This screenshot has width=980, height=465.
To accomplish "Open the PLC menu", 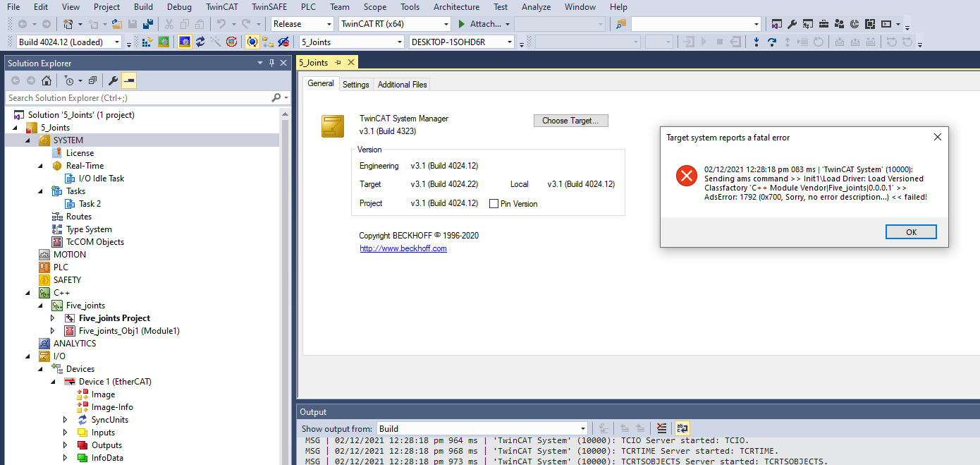I will pos(308,6).
